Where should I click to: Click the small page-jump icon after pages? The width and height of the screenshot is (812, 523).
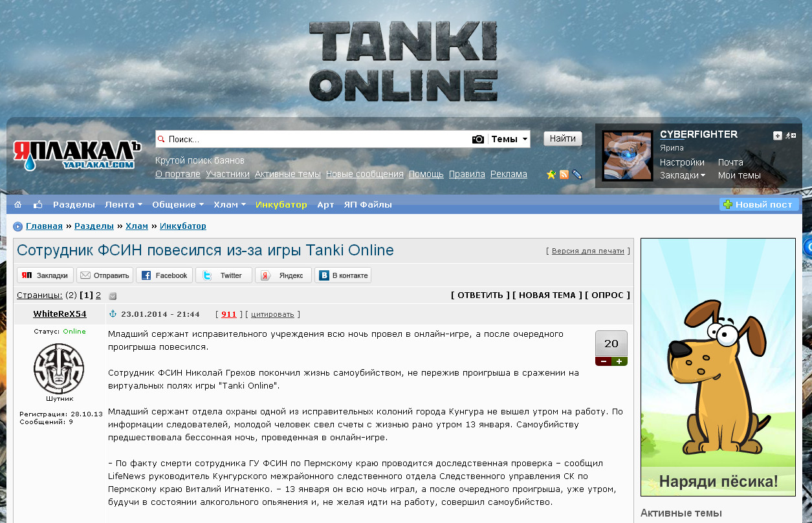click(x=113, y=295)
